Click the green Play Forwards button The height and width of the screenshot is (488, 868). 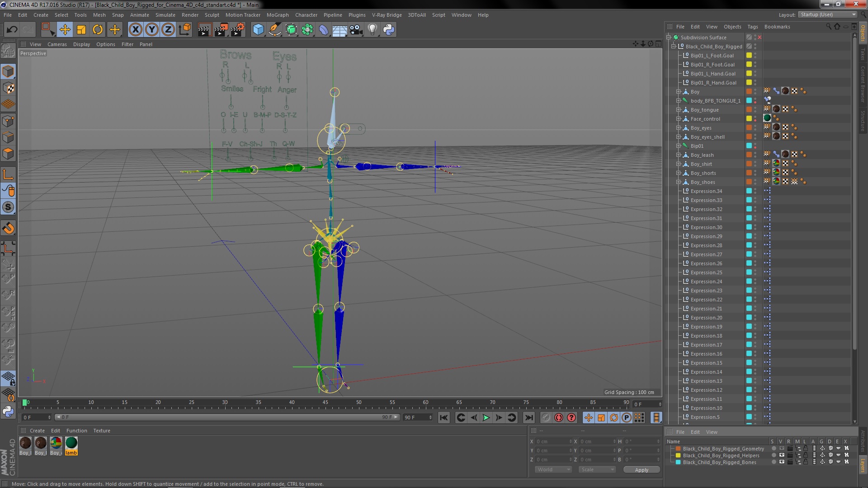486,418
